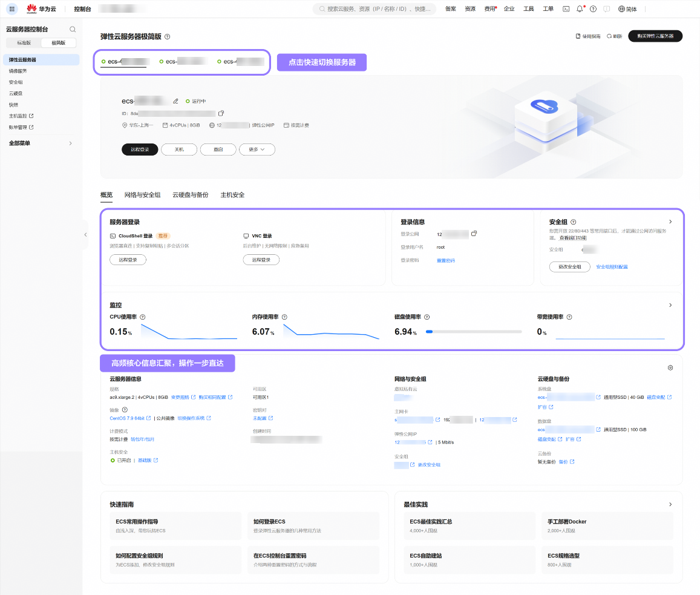Click the 购买弹性云服务器 button
Viewport: 700px width, 595px height.
(x=655, y=36)
